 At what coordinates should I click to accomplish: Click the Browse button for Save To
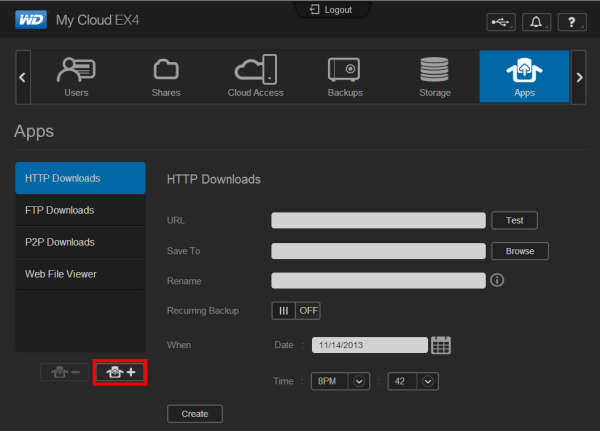point(520,251)
